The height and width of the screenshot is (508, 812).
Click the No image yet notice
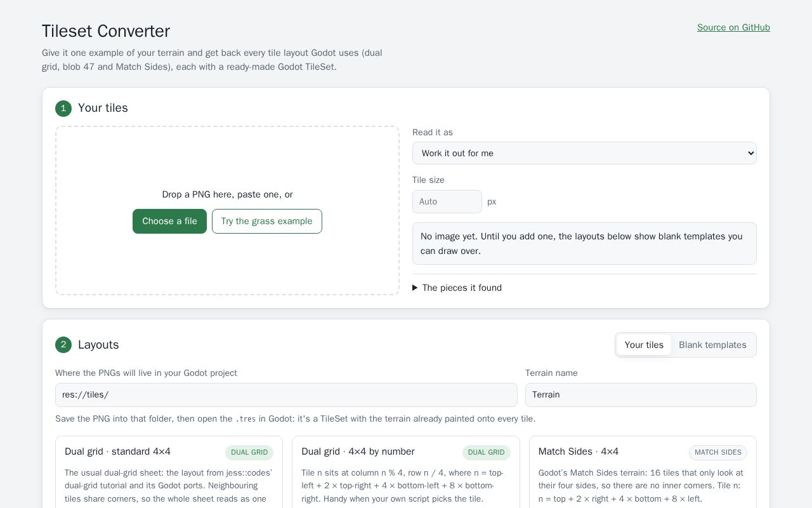point(584,244)
